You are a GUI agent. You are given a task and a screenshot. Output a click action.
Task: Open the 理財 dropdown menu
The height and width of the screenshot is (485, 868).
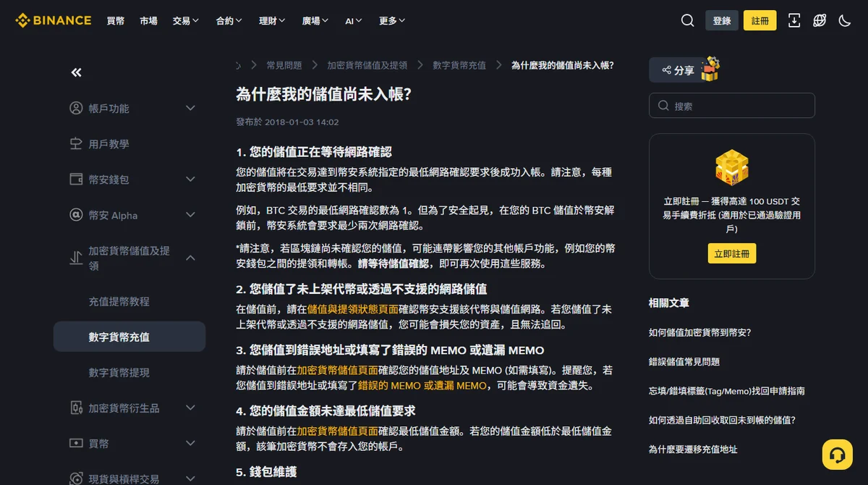coord(272,21)
